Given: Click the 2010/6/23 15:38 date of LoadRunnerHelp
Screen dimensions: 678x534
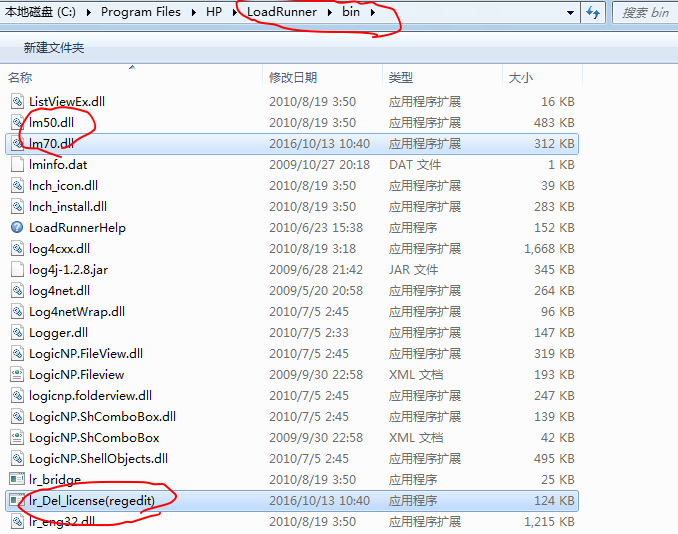Looking at the screenshot, I should [316, 228].
